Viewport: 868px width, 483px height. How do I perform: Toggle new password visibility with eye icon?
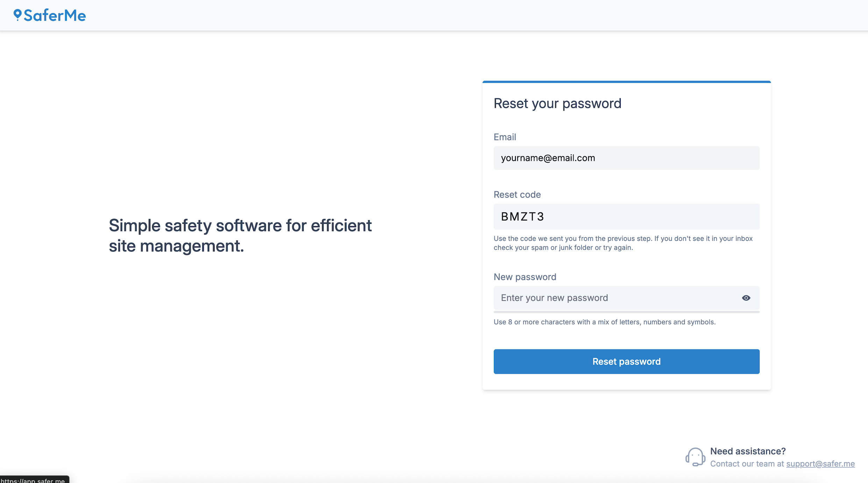coord(746,297)
